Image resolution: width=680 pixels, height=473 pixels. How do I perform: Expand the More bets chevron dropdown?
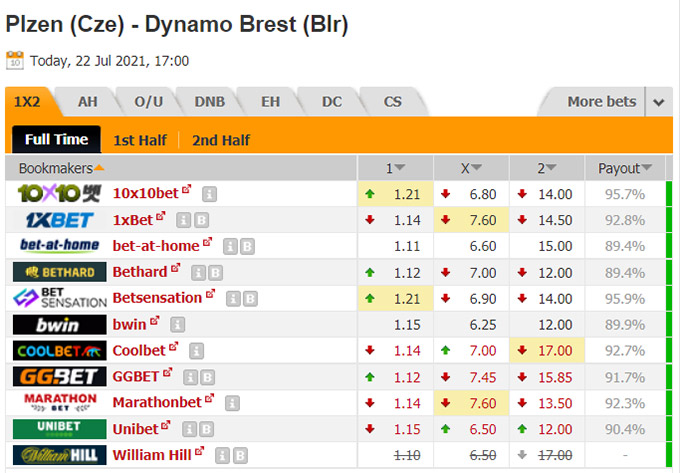[x=659, y=102]
